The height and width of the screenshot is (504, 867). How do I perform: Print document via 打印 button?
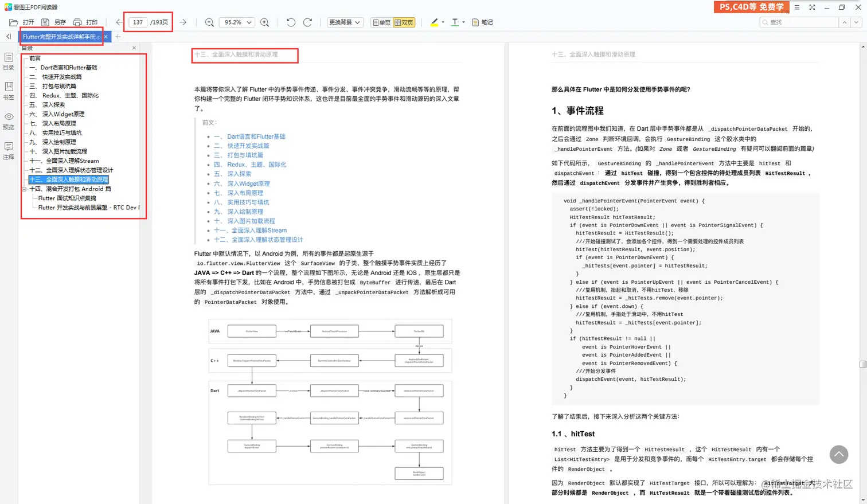coord(85,22)
